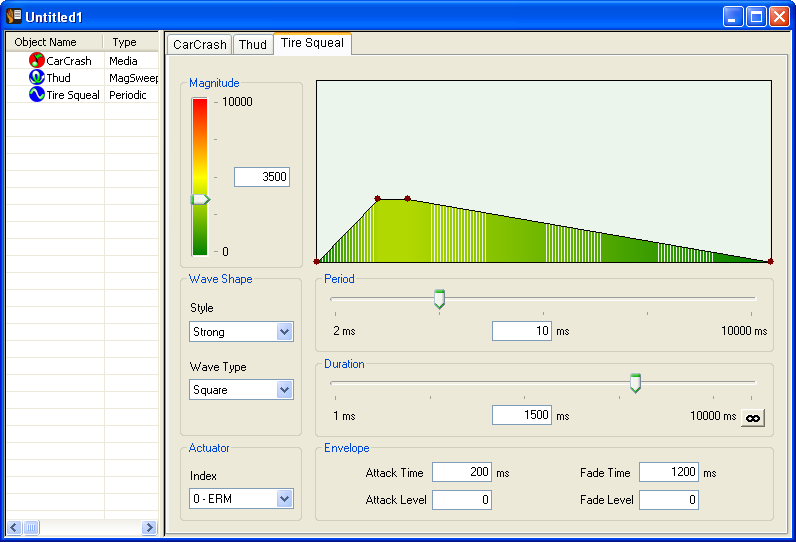Select the Tire Squeal row name

click(73, 95)
